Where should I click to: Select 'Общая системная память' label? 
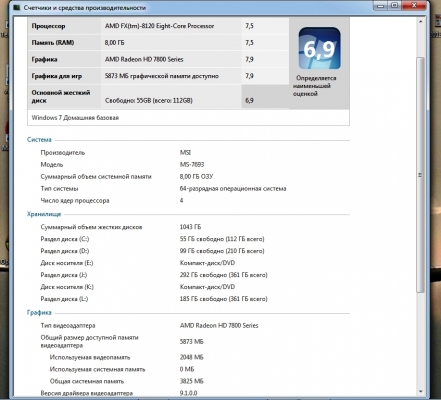point(87,382)
